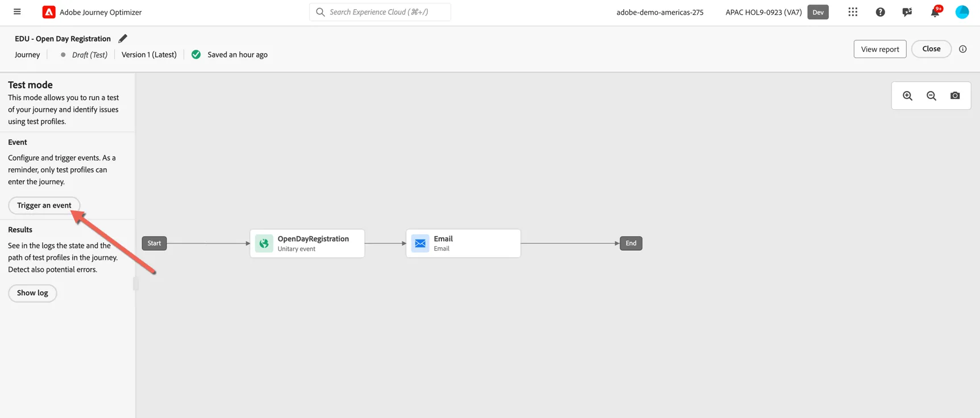Image resolution: width=980 pixels, height=418 pixels.
Task: Click the Start node
Action: [154, 243]
